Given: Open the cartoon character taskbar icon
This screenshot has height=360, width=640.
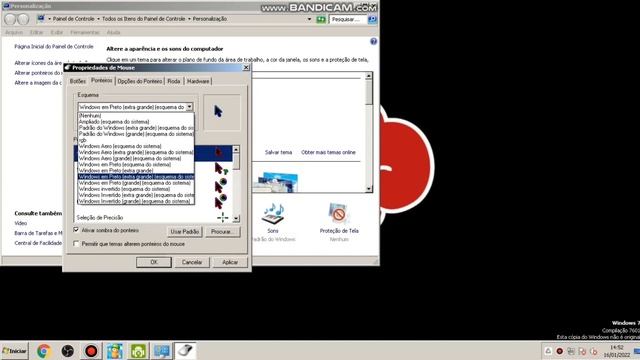Looking at the screenshot, I should click(x=115, y=351).
